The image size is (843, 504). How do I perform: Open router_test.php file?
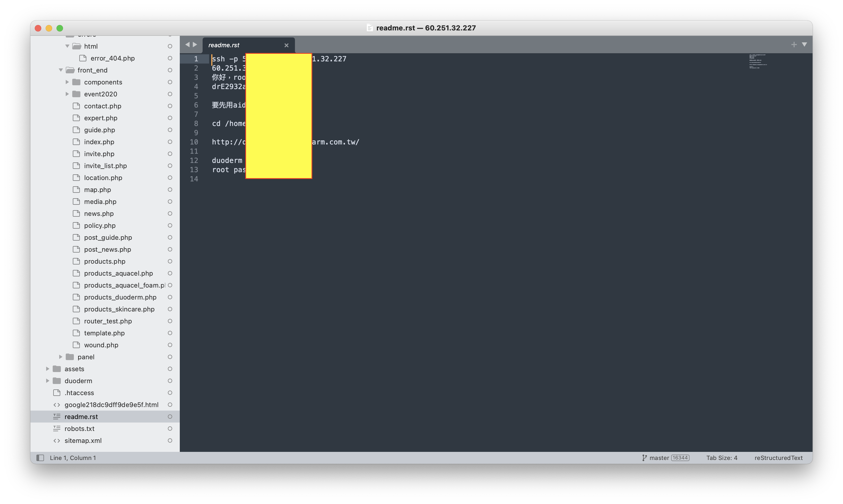click(108, 321)
